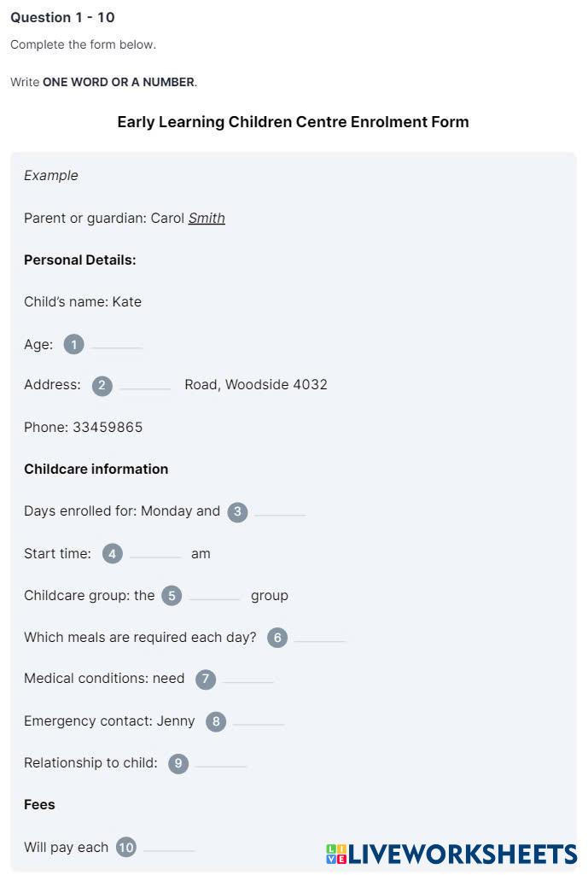Click the number 6 badge for meals question
This screenshot has height=875, width=588.
click(277, 638)
